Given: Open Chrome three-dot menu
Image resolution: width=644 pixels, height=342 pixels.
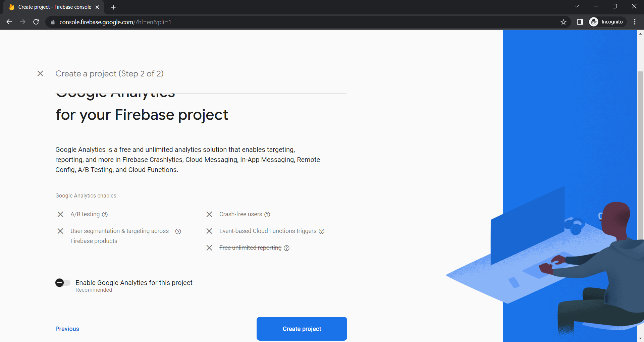Looking at the screenshot, I should [x=635, y=22].
